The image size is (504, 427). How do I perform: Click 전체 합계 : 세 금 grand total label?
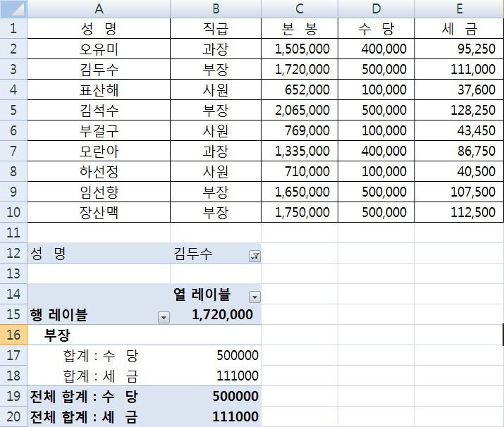tap(99, 416)
